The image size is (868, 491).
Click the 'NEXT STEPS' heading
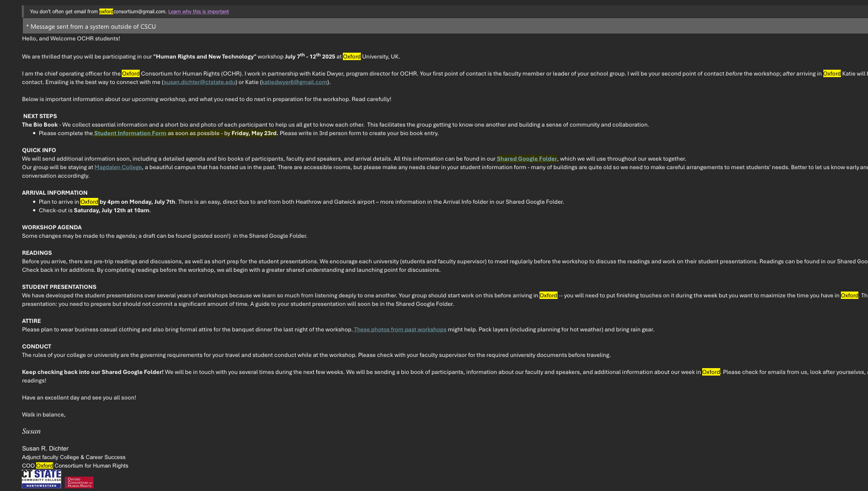pos(40,116)
